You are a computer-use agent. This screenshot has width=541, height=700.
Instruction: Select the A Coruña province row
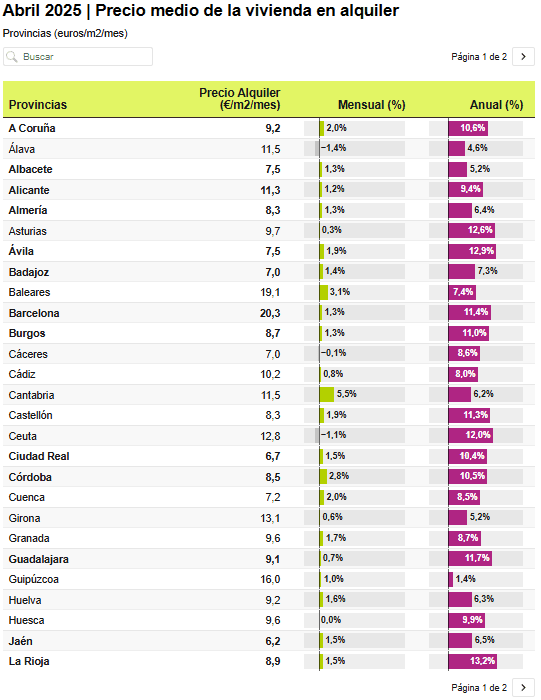269,128
